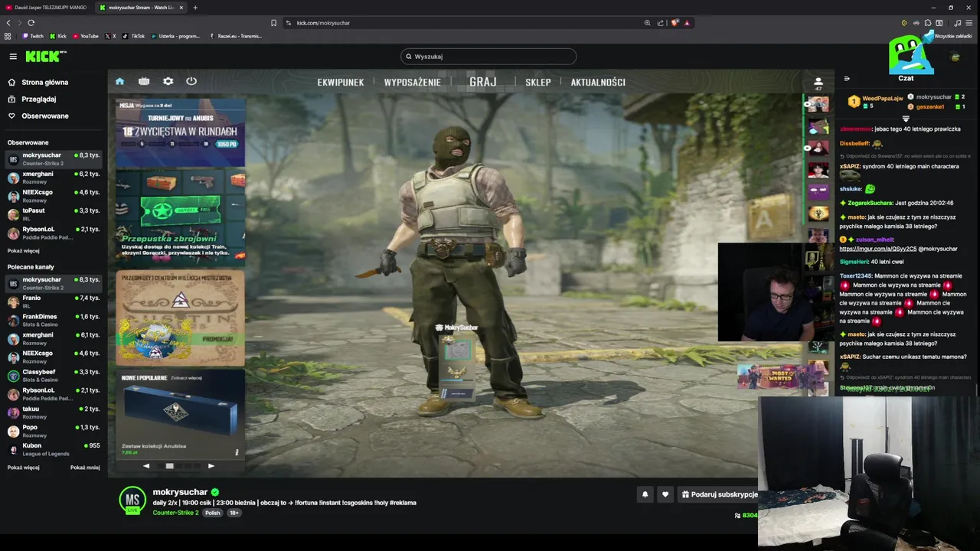Screen dimensions: 980x551
Task: Click the user avatar at Kick top right
Action: click(955, 57)
